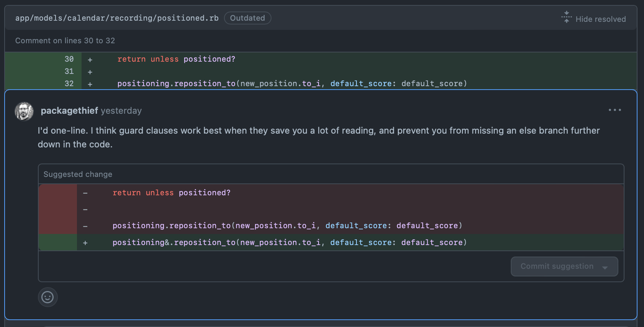This screenshot has width=644, height=327.
Task: Click the red deleted-lines gutter in suggestion
Action: tap(58, 209)
